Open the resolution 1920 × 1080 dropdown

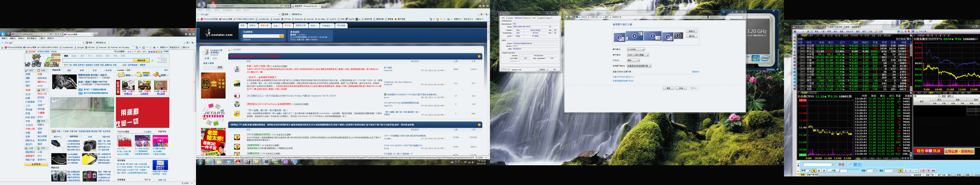pyautogui.click(x=638, y=55)
